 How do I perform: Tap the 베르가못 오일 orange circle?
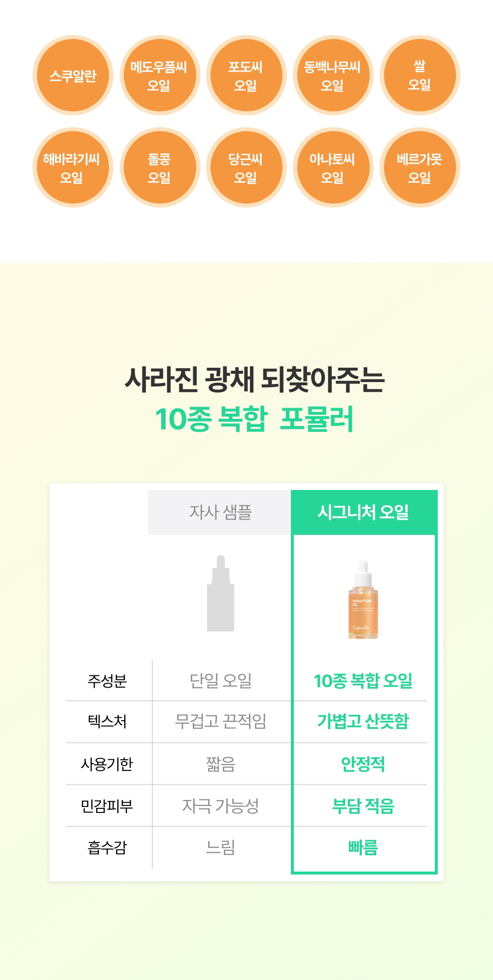[420, 168]
